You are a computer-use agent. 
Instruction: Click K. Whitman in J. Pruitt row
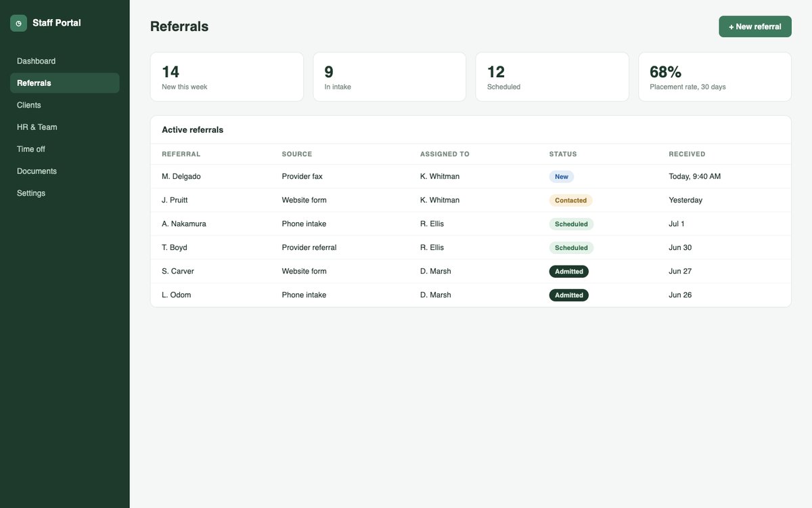click(440, 200)
